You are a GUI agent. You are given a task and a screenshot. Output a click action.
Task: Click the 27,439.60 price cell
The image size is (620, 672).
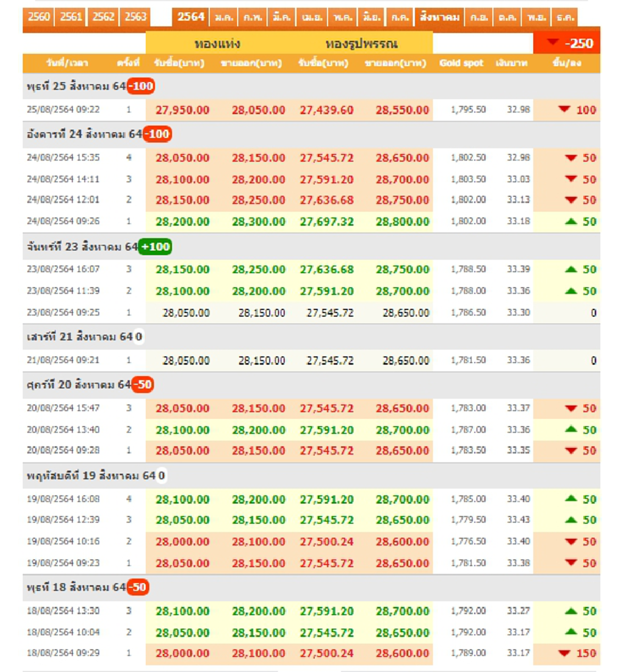click(327, 110)
